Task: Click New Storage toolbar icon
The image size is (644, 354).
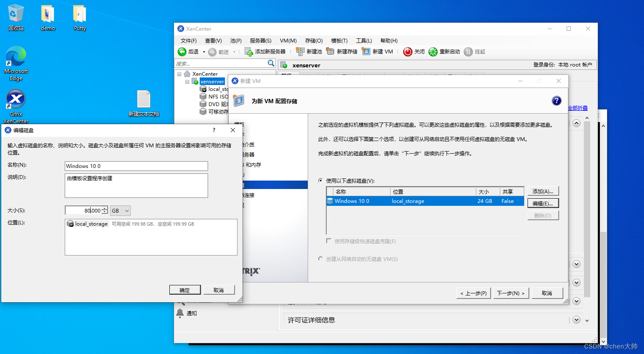Action: click(x=330, y=51)
